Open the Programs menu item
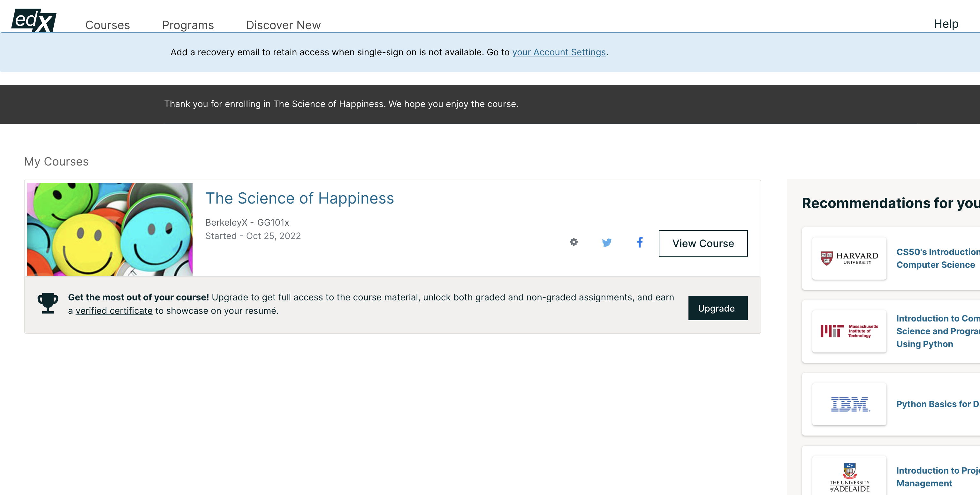The image size is (980, 495). (x=187, y=25)
